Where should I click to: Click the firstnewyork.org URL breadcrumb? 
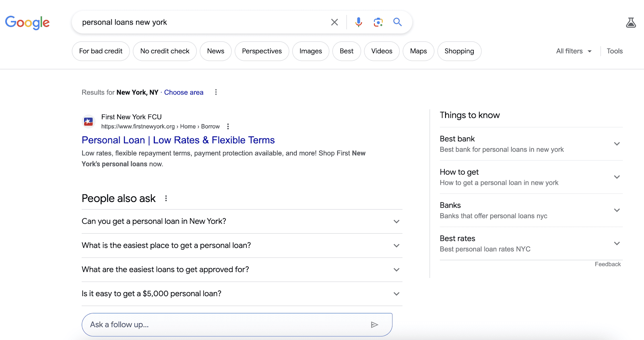click(160, 126)
